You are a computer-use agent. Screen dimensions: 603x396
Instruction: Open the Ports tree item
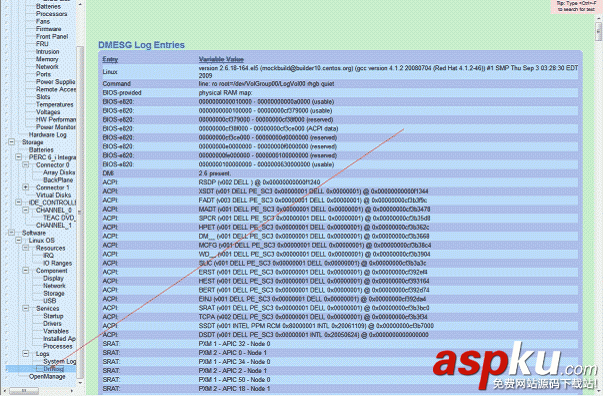click(x=43, y=74)
